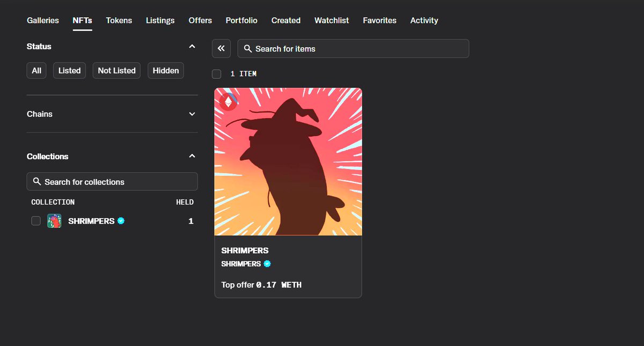Open SHRIMPERS collection link on card
This screenshot has width=644, height=346.
[x=241, y=264]
